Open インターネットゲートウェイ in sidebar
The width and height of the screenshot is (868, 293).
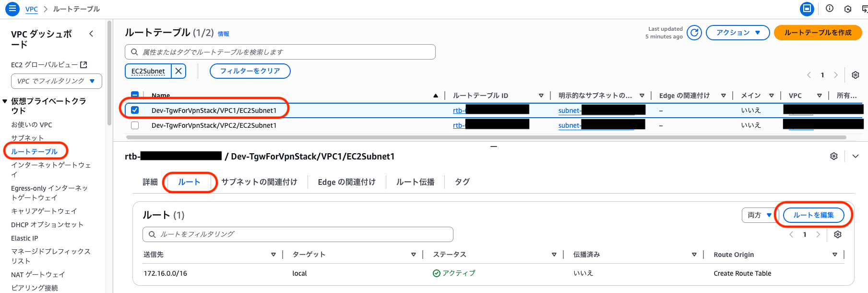pyautogui.click(x=51, y=170)
